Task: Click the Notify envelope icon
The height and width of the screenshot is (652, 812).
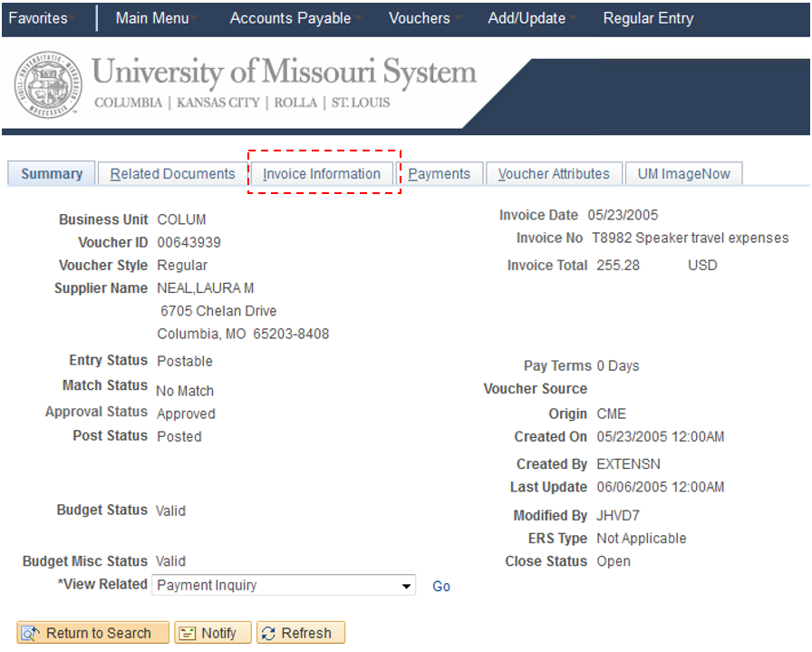Action: point(187,633)
